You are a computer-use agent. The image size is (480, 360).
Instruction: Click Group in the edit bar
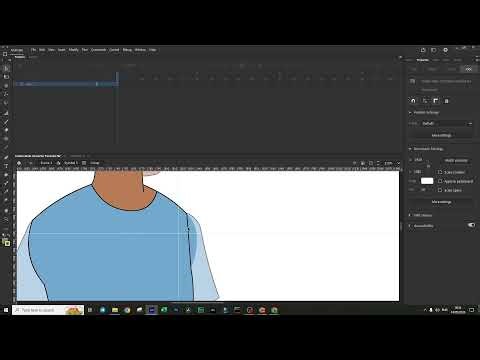(95, 163)
